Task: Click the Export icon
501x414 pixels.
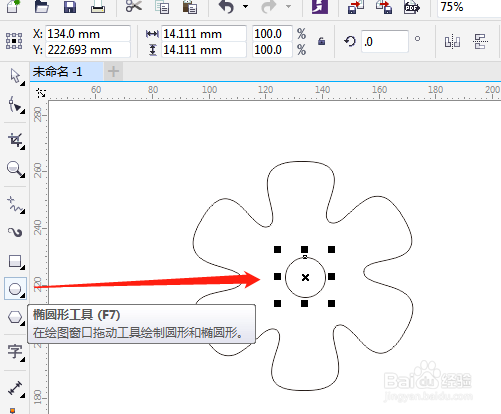Action: click(384, 6)
